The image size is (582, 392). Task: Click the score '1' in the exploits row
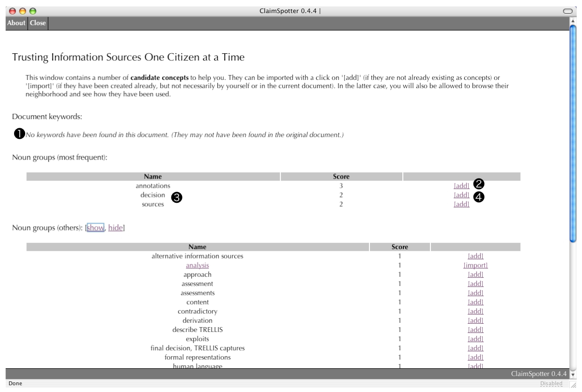point(399,339)
